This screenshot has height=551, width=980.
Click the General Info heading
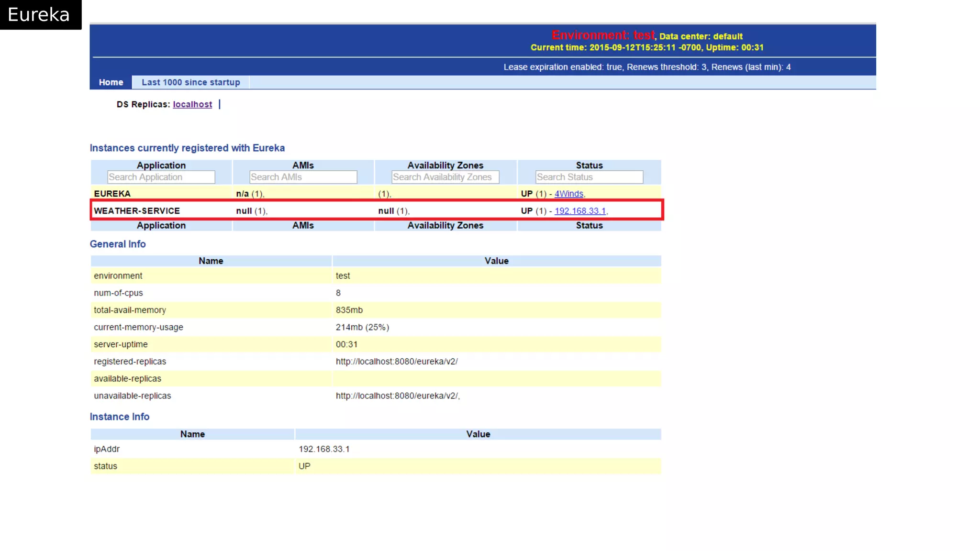[x=118, y=244]
